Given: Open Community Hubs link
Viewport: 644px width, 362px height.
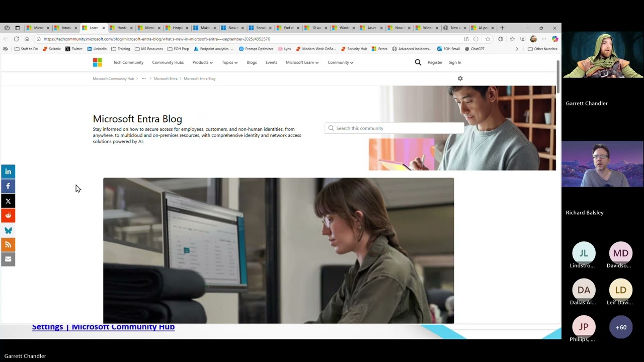Looking at the screenshot, I should point(168,62).
